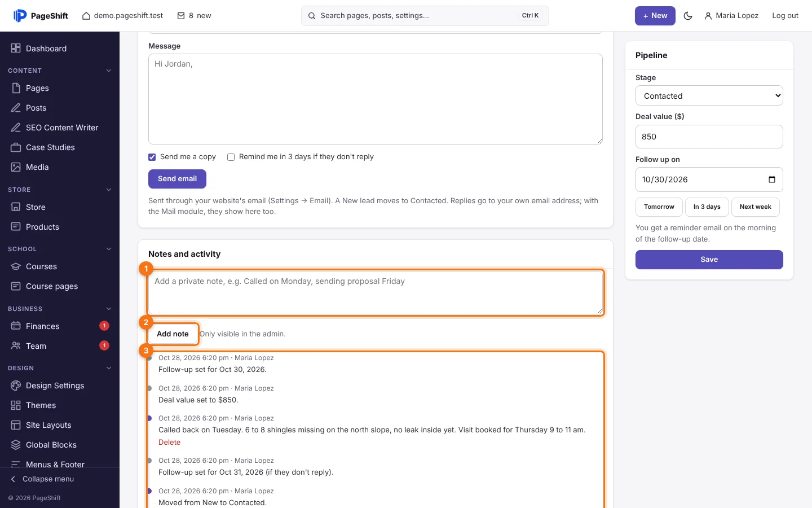Click the Deal value input field
812x508 pixels.
tap(709, 137)
